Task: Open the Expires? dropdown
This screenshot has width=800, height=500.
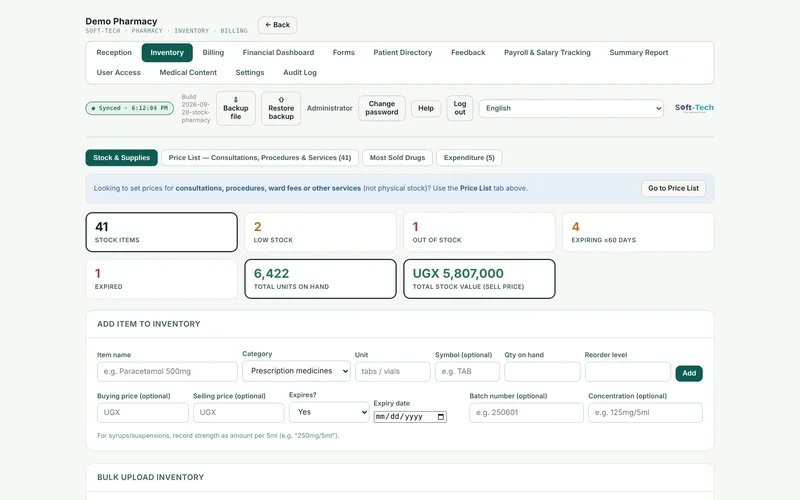Action: (x=329, y=412)
